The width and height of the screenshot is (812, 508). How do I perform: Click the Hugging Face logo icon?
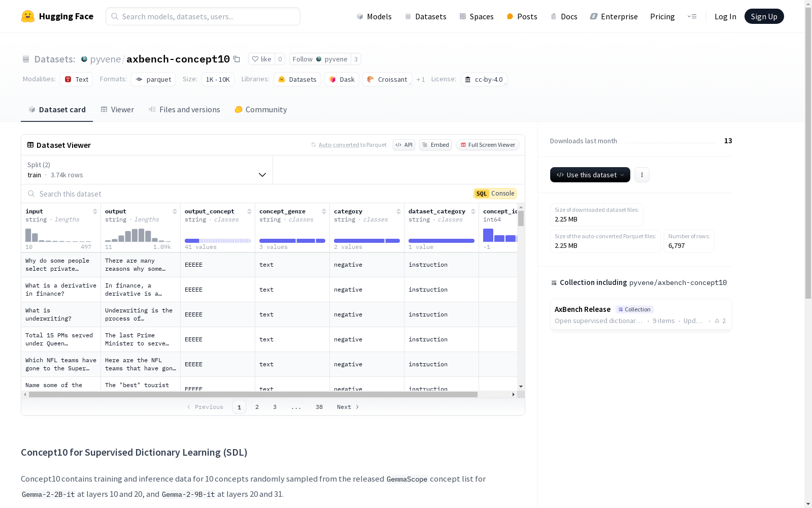28,16
